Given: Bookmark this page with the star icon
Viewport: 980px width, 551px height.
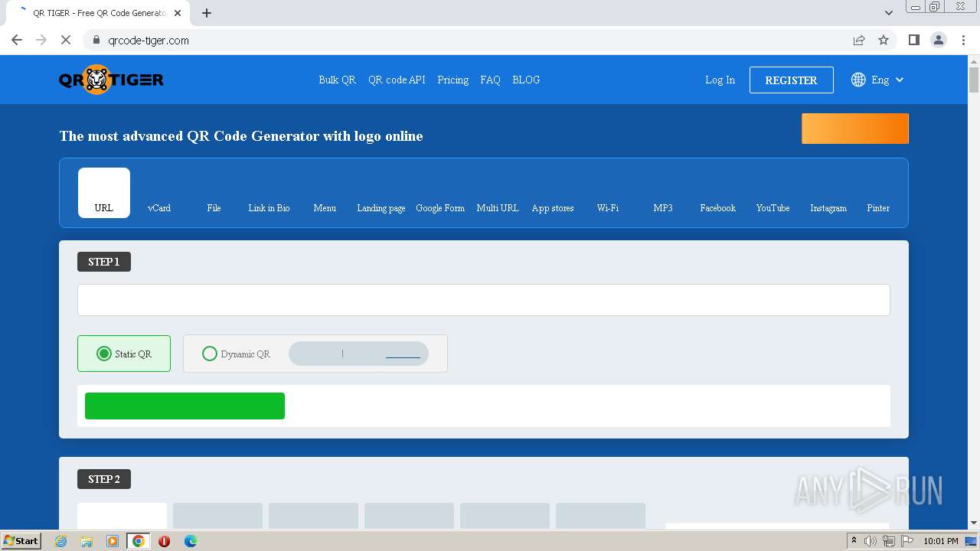Looking at the screenshot, I should tap(884, 40).
